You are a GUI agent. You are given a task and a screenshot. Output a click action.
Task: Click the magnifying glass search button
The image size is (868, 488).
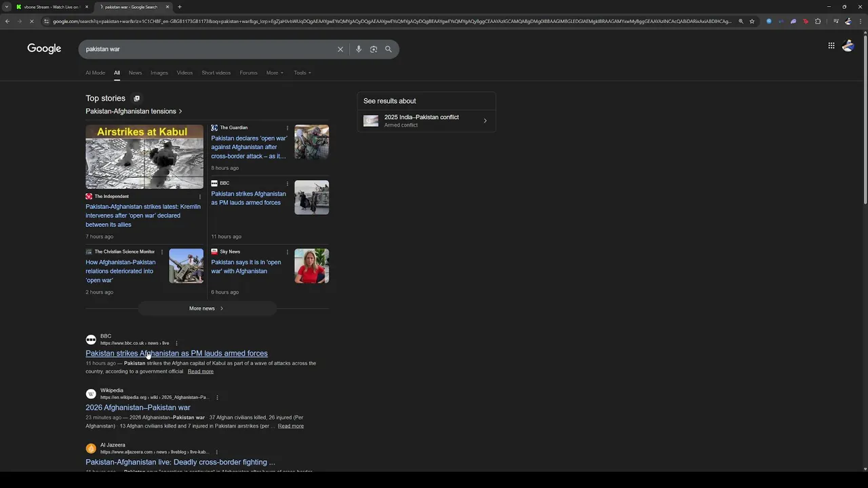click(389, 49)
